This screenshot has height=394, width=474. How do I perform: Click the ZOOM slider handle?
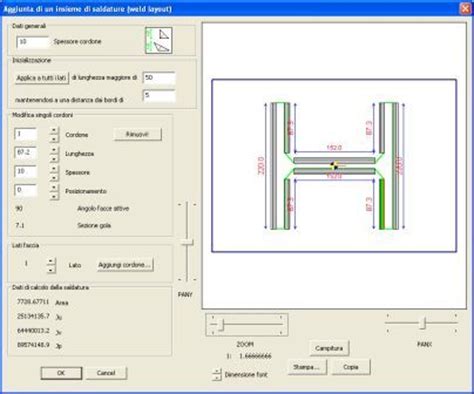click(x=221, y=324)
